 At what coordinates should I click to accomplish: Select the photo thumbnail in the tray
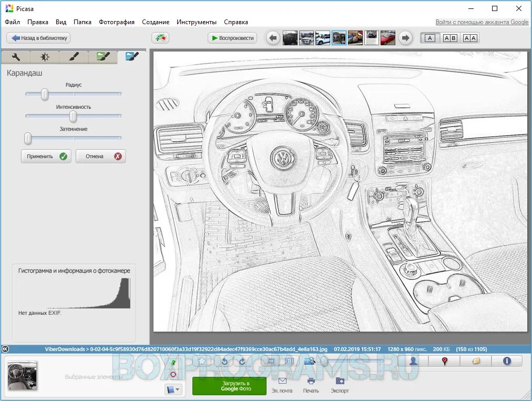point(23,376)
